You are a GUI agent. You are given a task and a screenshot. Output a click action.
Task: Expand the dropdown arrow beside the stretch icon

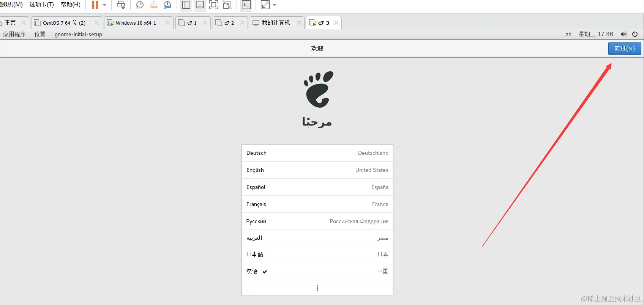[x=275, y=5]
